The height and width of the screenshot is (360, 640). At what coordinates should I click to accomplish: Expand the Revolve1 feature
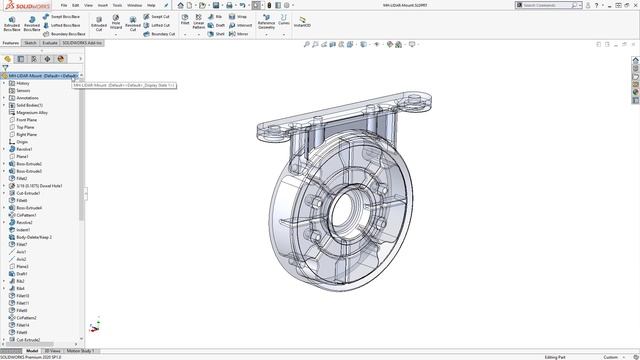4,149
